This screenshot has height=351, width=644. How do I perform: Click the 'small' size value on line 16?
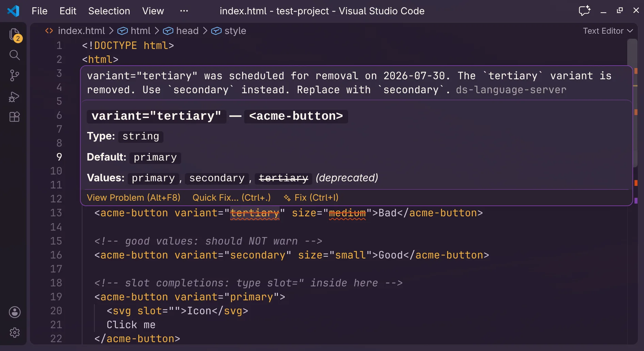point(350,255)
